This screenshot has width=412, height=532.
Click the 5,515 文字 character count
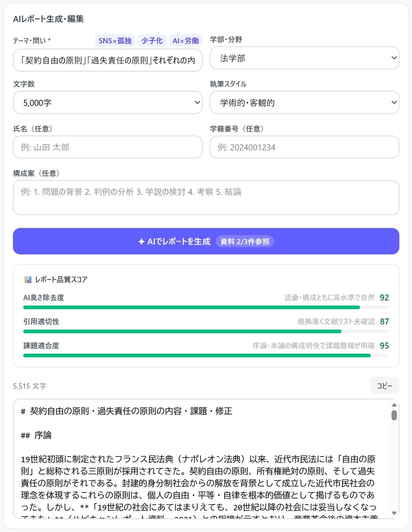(x=30, y=386)
